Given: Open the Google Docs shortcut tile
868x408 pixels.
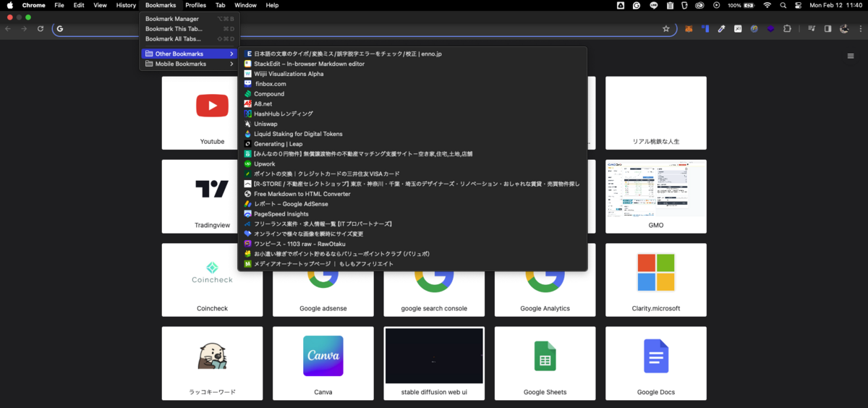Looking at the screenshot, I should click(656, 363).
